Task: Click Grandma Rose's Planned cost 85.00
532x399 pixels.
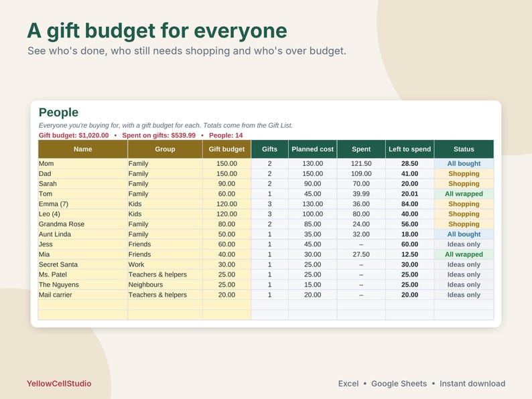Action: 312,224
